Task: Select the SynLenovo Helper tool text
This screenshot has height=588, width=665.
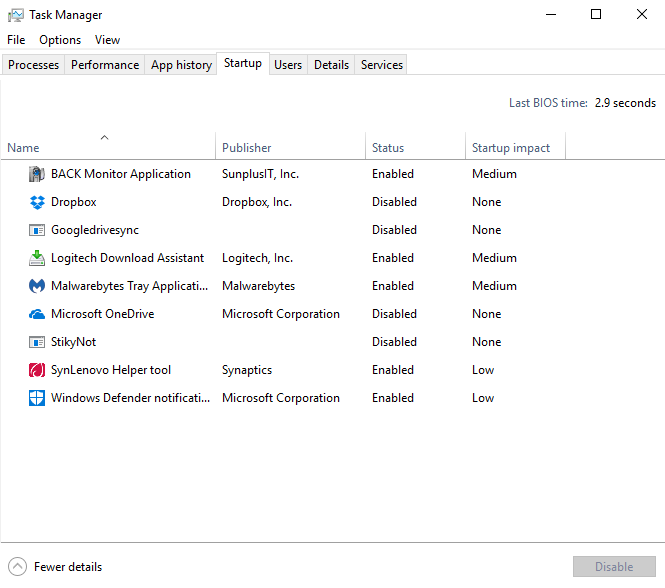Action: (x=111, y=370)
